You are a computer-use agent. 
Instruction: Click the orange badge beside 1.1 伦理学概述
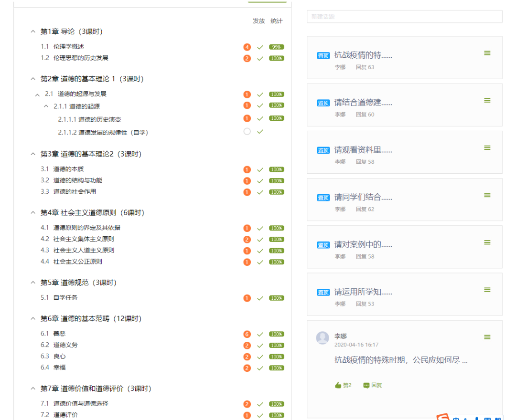click(x=247, y=47)
